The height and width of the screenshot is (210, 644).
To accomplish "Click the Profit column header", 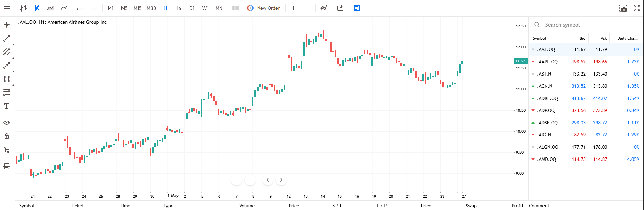I will (x=517, y=206).
